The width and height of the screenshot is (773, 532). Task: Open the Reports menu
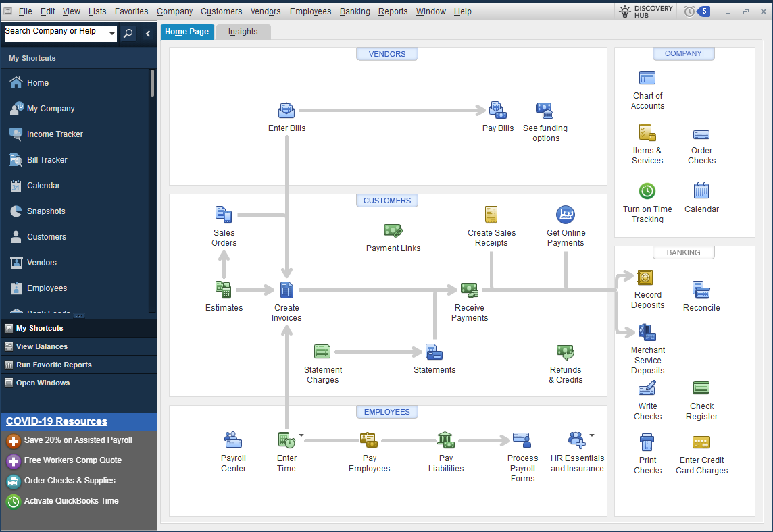393,11
